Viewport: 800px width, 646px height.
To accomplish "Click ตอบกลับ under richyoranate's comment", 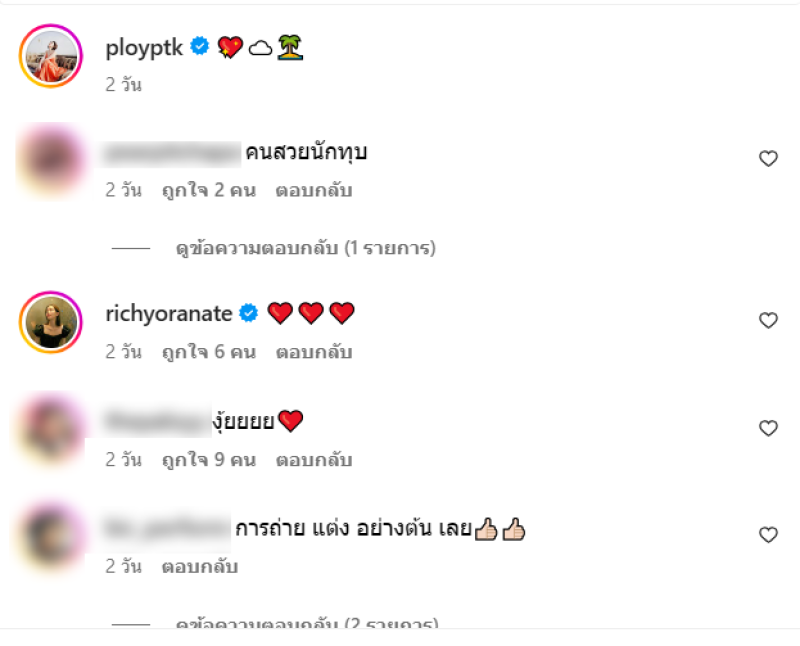I will click(x=314, y=352).
